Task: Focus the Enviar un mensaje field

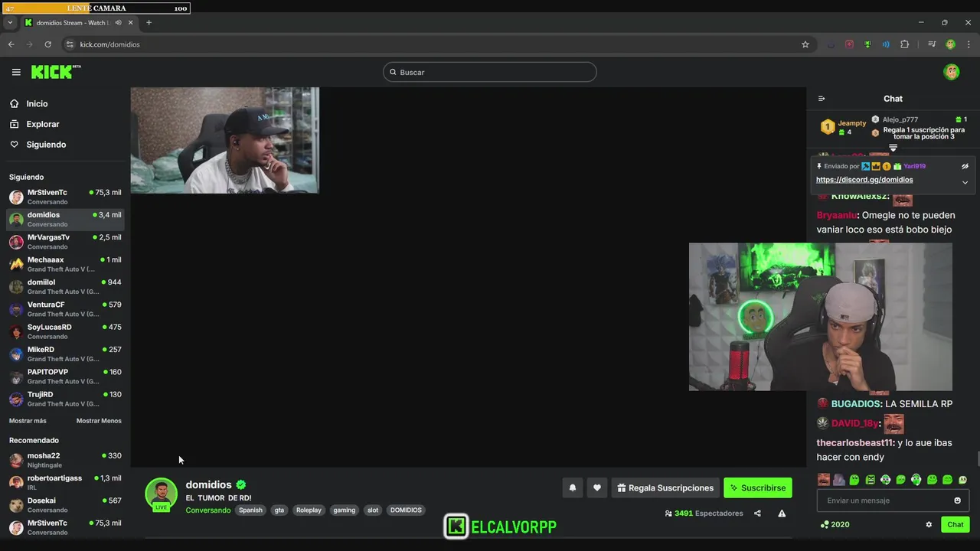Action: pos(893,500)
